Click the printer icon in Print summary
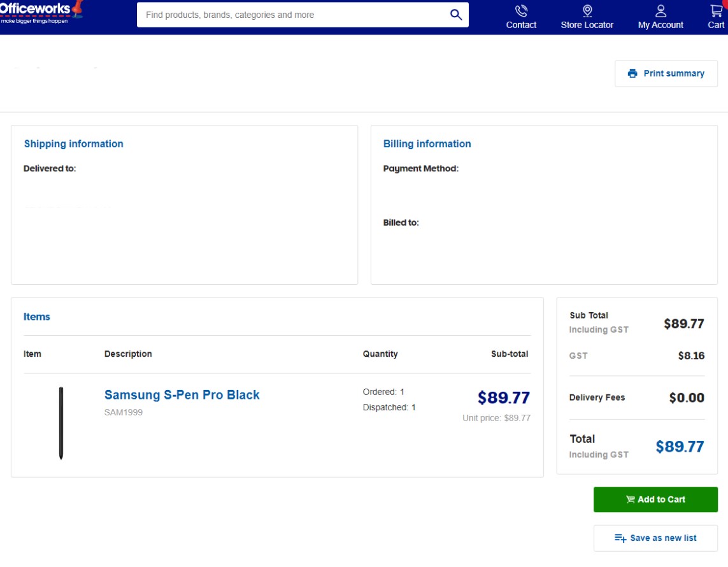Viewport: 728px width, 567px height. coord(632,73)
